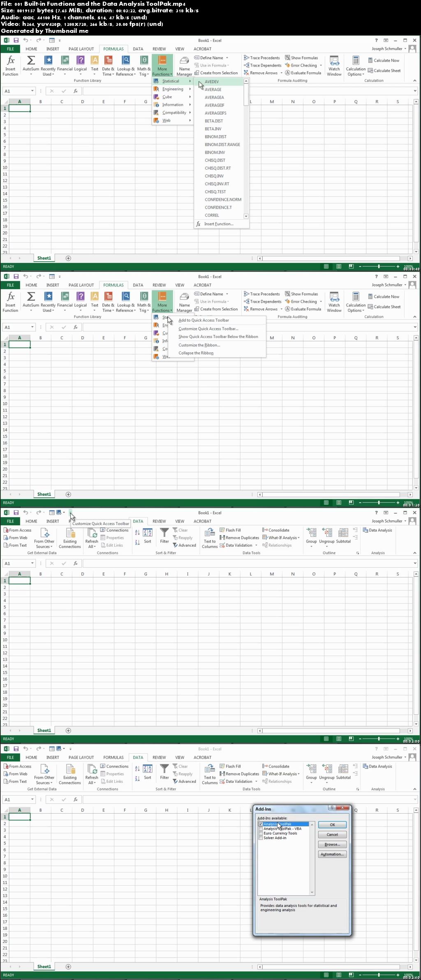The height and width of the screenshot is (980, 421).
Task: Open Data Validation dropdown in Add-Ins dialog frame
Action: (x=255, y=782)
